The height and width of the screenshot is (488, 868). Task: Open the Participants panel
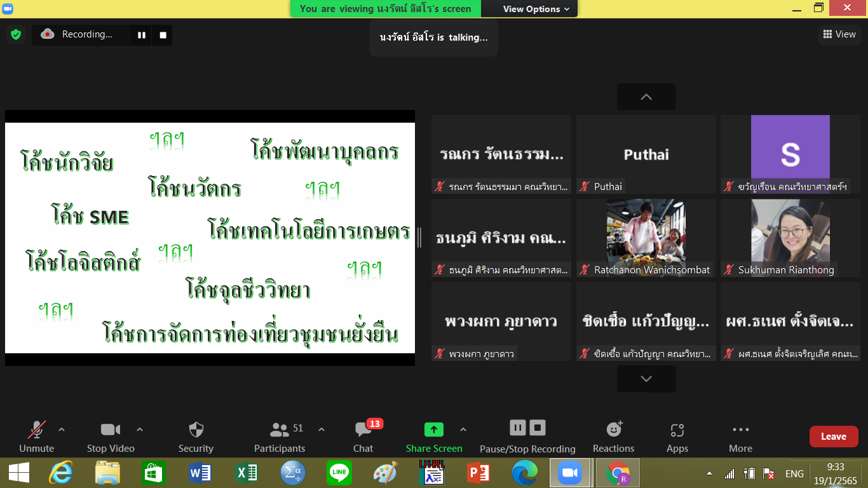pos(280,437)
